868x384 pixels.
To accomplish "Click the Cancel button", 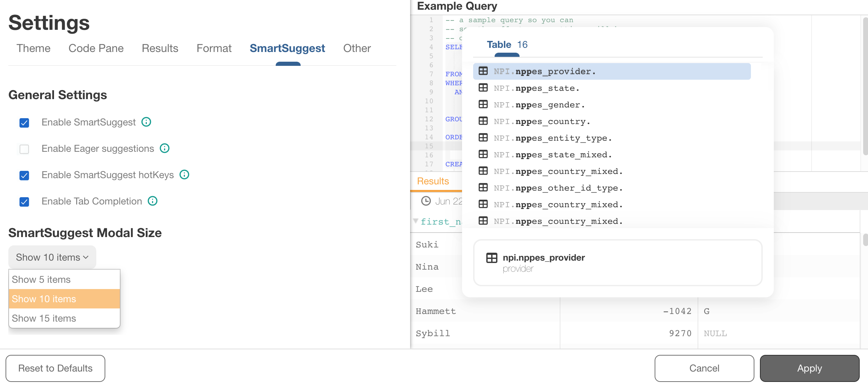I will 704,368.
